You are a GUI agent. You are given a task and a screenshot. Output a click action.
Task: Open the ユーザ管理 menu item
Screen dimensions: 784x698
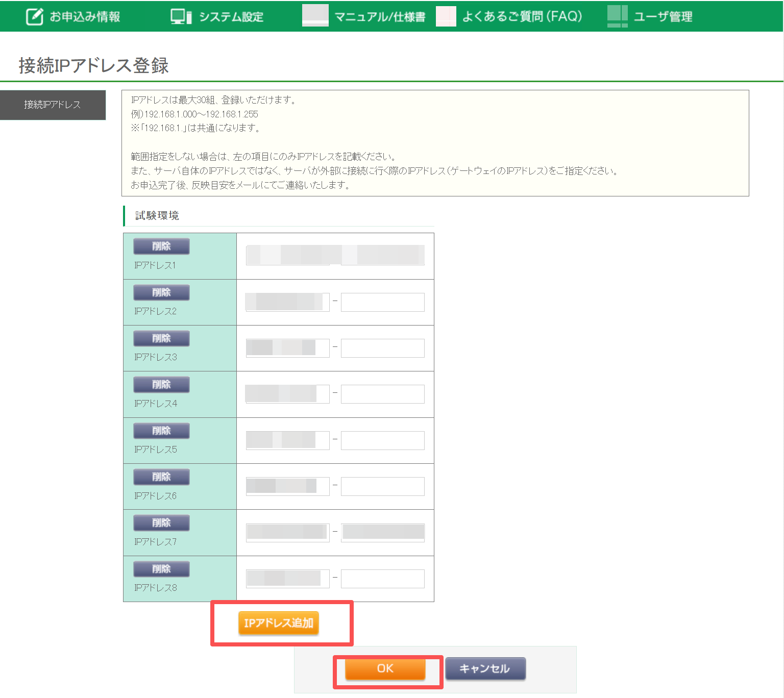[x=650, y=16]
